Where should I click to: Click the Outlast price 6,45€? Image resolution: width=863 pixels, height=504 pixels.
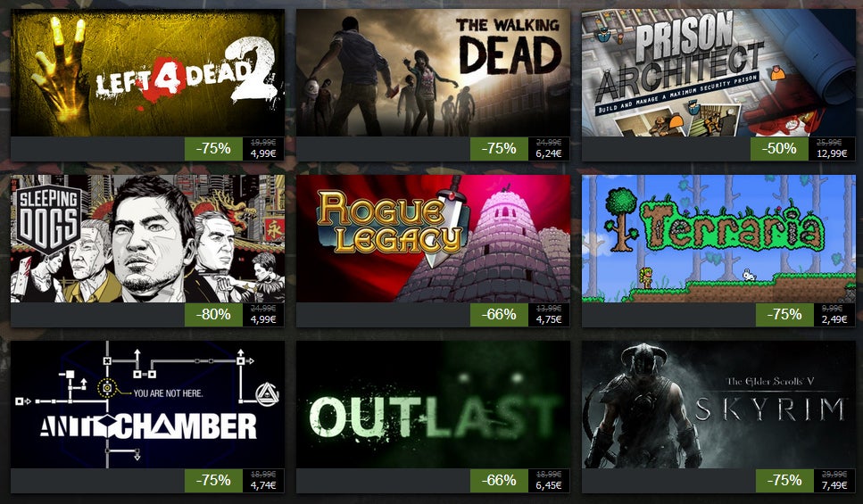click(549, 486)
